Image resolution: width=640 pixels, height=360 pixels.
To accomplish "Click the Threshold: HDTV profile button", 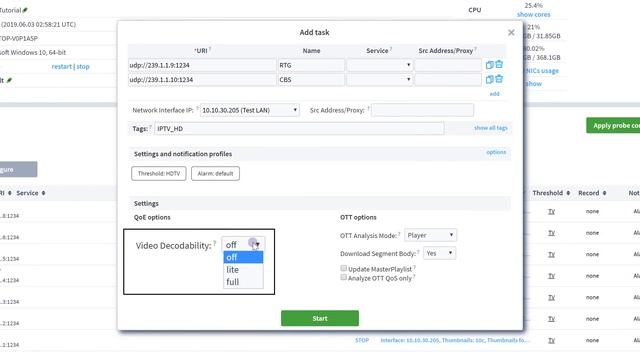I will [159, 173].
